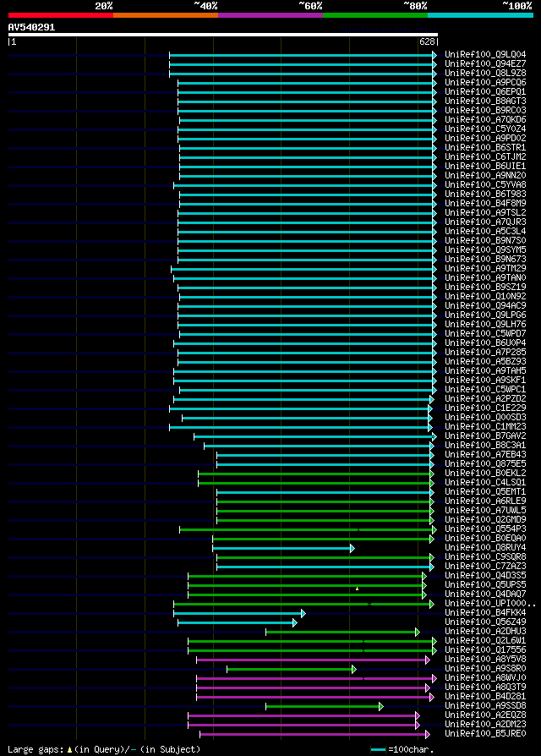Click the purple ~60% identity legend segment
541x756 pixels.
click(270, 15)
